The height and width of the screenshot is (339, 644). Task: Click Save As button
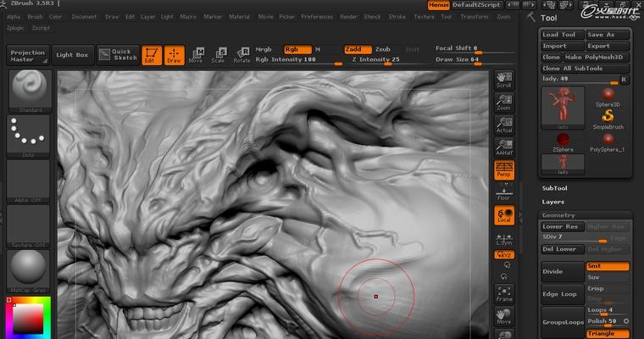tap(608, 35)
